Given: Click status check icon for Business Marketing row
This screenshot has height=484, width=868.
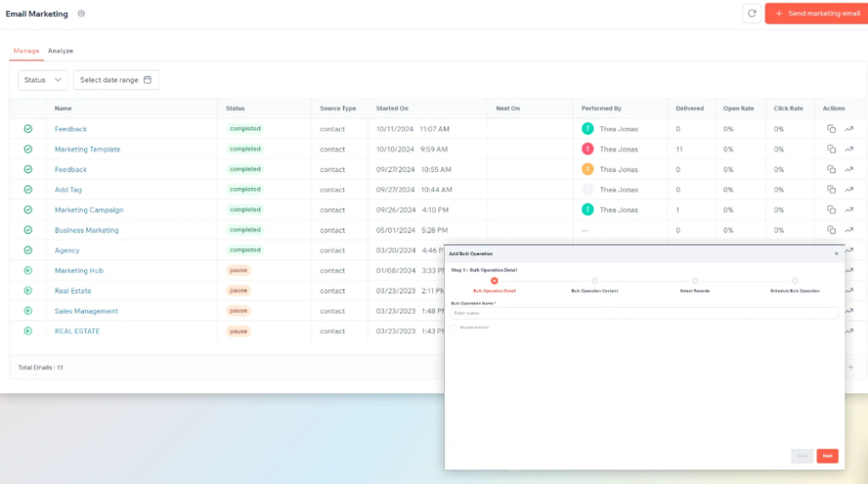Looking at the screenshot, I should [x=28, y=230].
